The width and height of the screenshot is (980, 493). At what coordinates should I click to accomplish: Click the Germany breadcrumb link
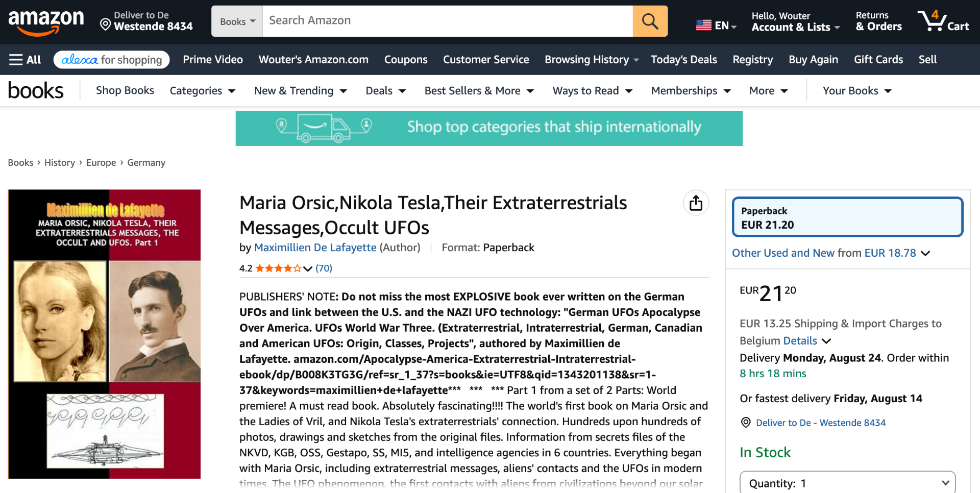pyautogui.click(x=146, y=163)
